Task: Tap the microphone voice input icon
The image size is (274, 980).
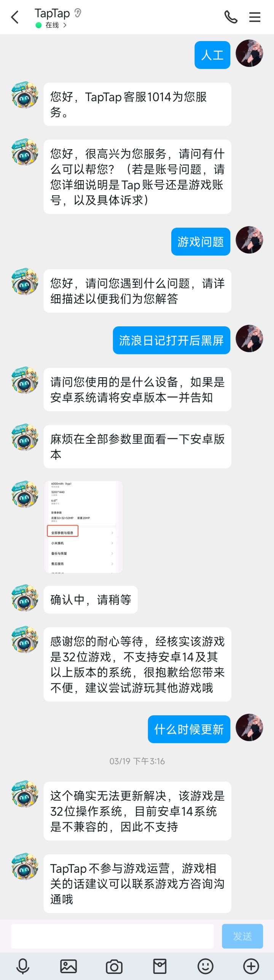Action: 23,966
